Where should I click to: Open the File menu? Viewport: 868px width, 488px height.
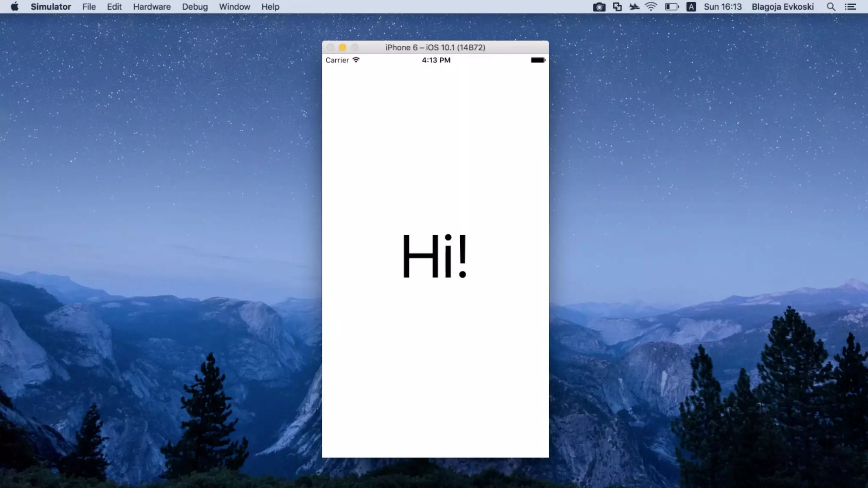(x=89, y=7)
